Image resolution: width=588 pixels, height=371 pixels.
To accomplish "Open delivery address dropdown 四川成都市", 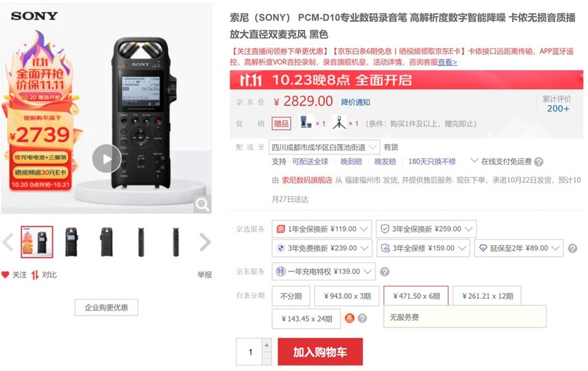I will tap(324, 147).
